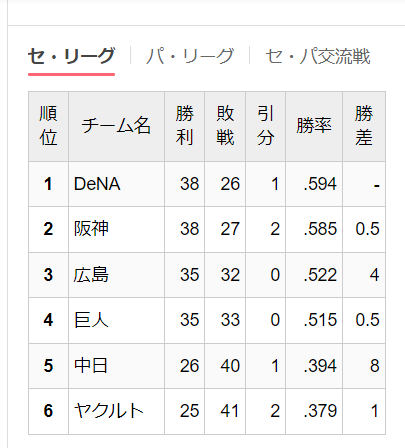Click DeNA's .594 winning percentage cell
The image size is (405, 448).
click(314, 184)
